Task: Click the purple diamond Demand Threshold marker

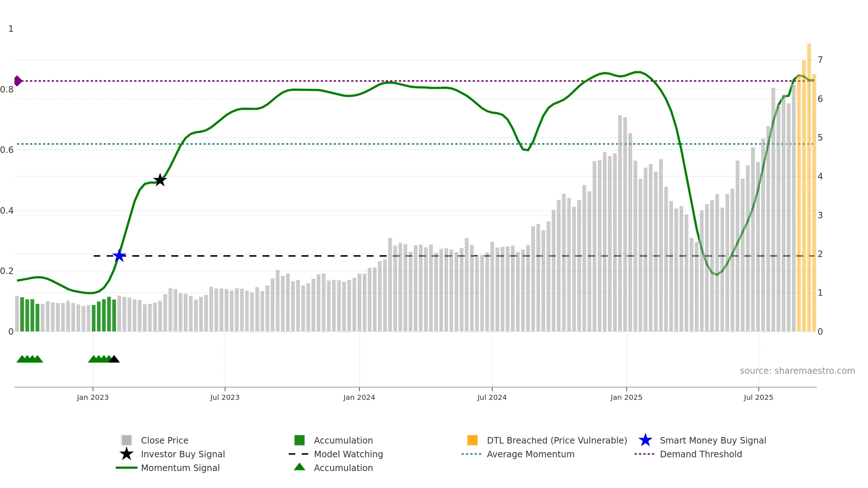Action: point(18,81)
